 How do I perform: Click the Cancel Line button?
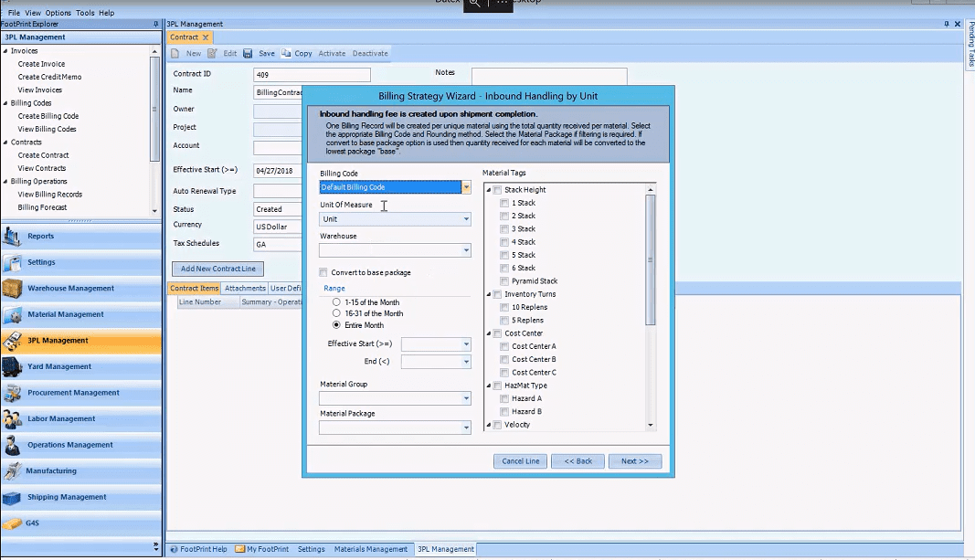click(x=521, y=461)
